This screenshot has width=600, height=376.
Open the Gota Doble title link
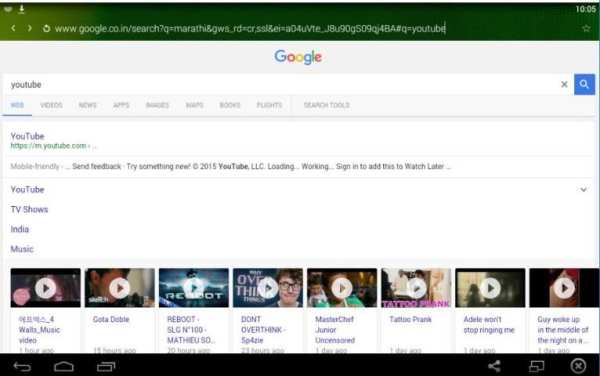[111, 319]
